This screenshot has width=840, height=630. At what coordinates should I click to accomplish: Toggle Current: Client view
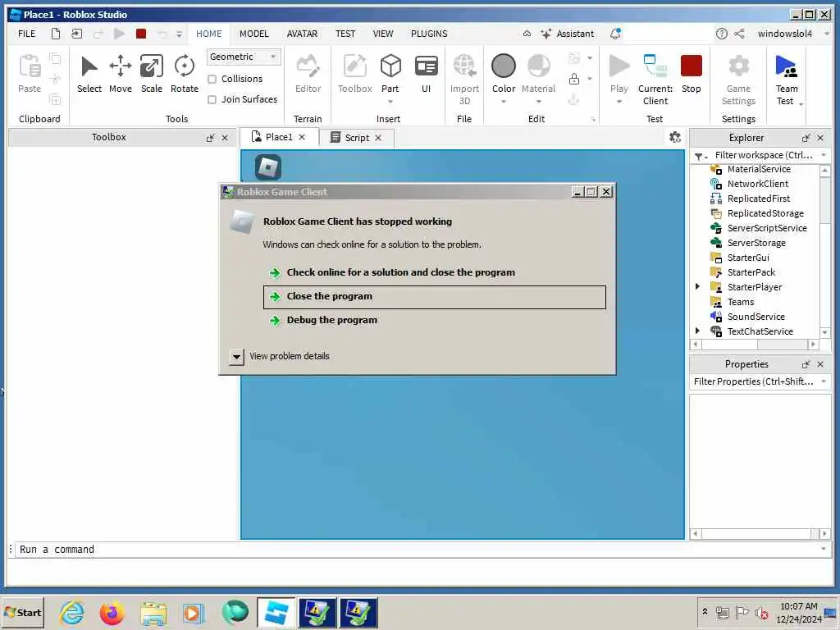(x=655, y=80)
